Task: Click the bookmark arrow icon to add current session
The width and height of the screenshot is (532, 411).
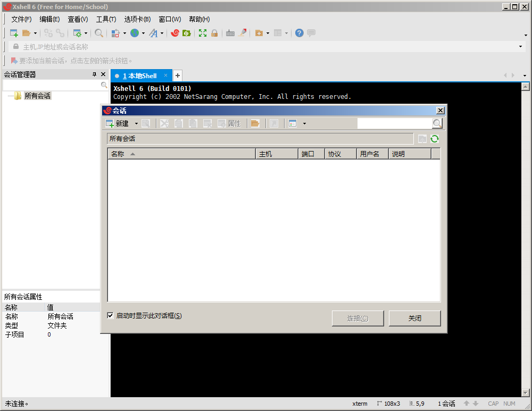Action: click(x=14, y=61)
